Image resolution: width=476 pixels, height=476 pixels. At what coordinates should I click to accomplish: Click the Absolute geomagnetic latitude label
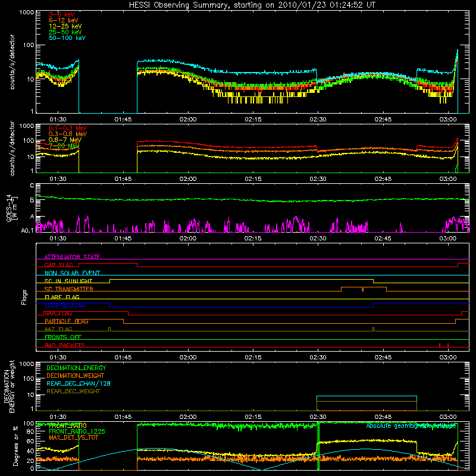[x=411, y=426]
